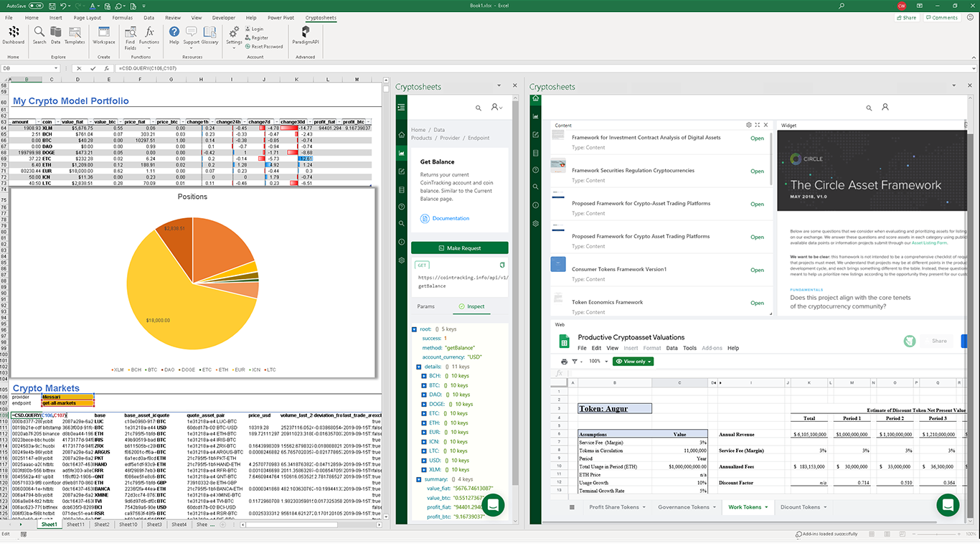Select the orange Messari provider cell
The height and width of the screenshot is (551, 980).
pyautogui.click(x=67, y=397)
